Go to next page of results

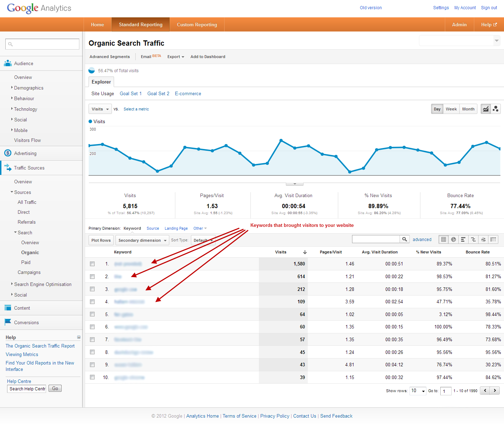click(495, 390)
